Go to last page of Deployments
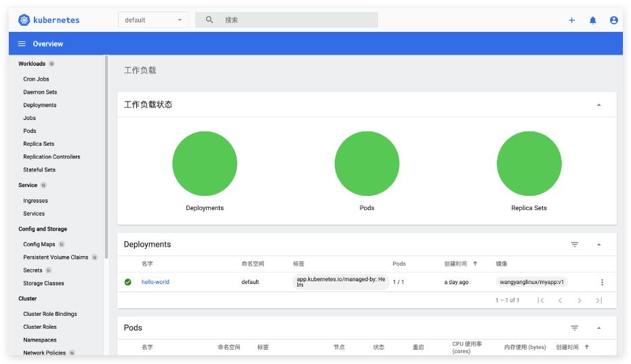The image size is (631, 364). tap(599, 300)
